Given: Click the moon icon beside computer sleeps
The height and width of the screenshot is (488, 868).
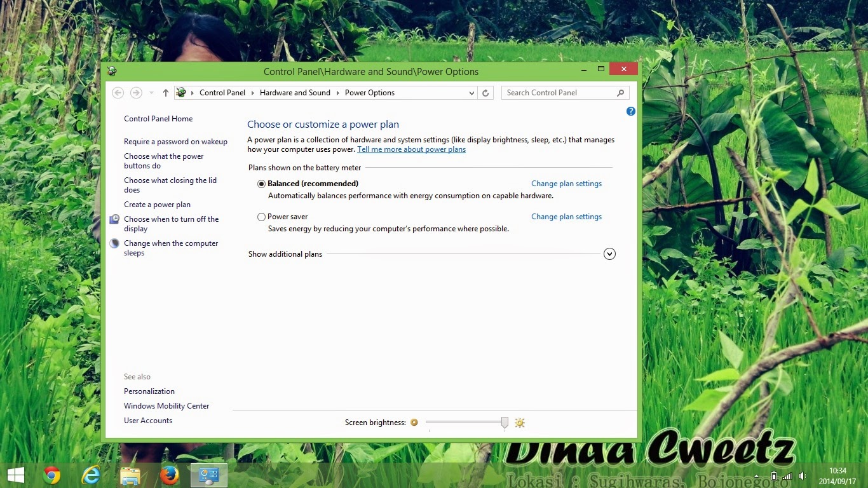Looking at the screenshot, I should pyautogui.click(x=114, y=243).
